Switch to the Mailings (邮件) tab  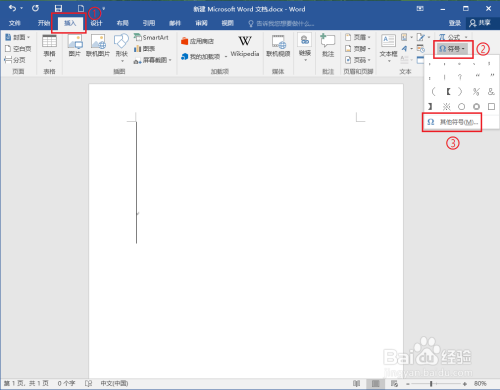pyautogui.click(x=175, y=23)
